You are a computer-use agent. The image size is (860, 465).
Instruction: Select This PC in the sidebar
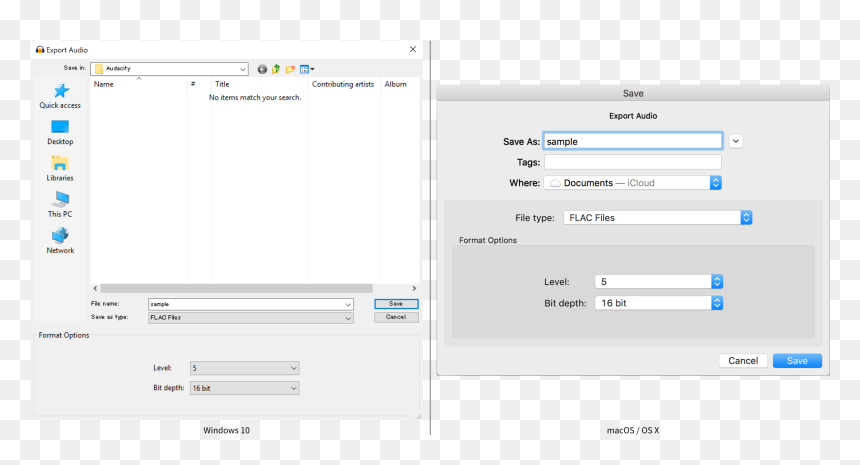(60, 205)
